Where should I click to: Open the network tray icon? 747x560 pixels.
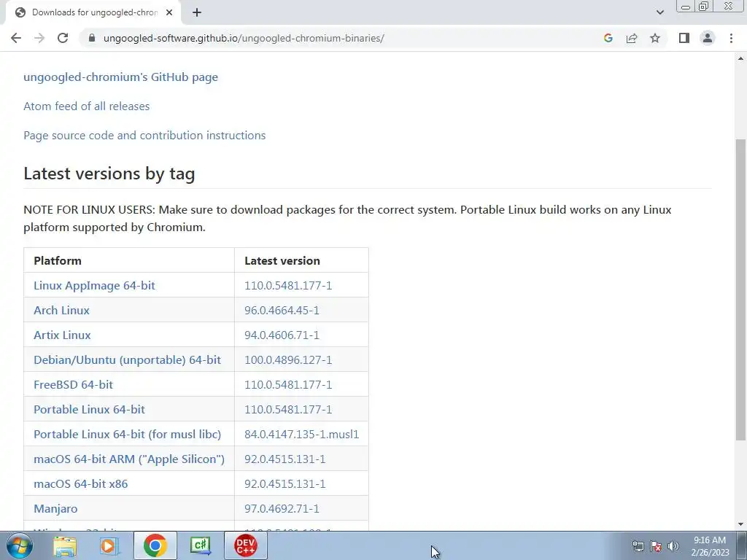[x=638, y=546]
